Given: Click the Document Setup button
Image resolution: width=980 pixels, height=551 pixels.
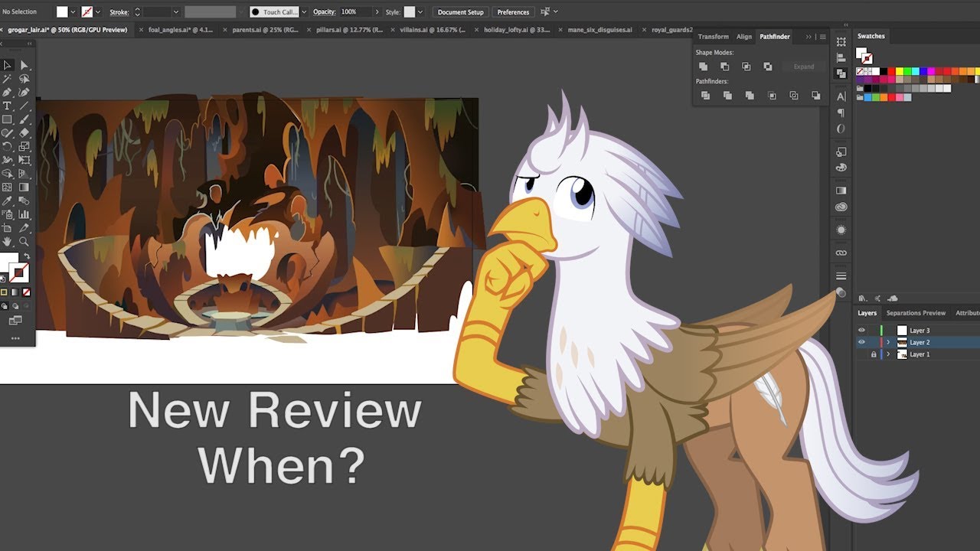Looking at the screenshot, I should [460, 12].
